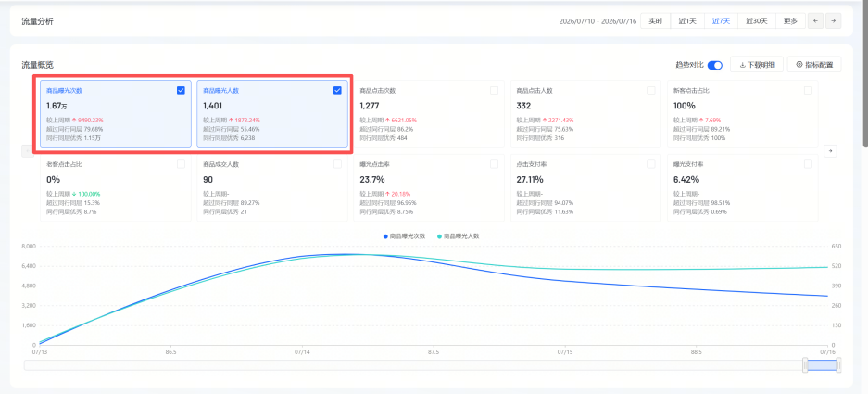The image size is (868, 394).
Task: Check the 商品点击次数 checkbox
Action: (494, 90)
